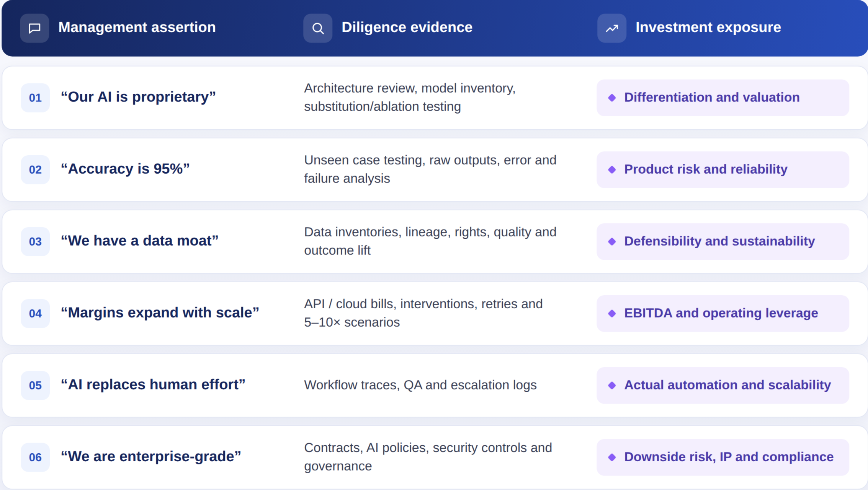Select the 04 number badge
This screenshot has height=490, width=868.
(35, 313)
